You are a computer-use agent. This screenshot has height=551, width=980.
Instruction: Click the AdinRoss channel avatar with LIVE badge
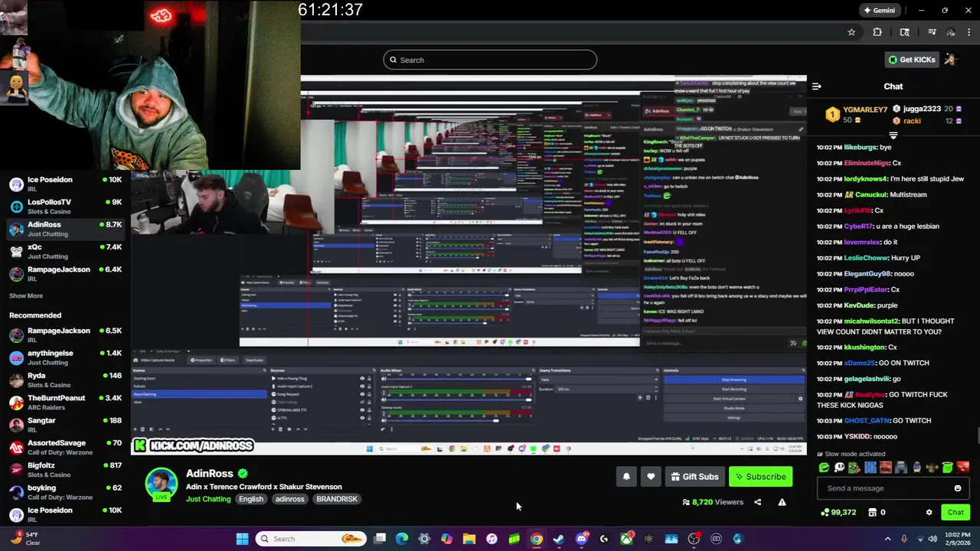[162, 484]
